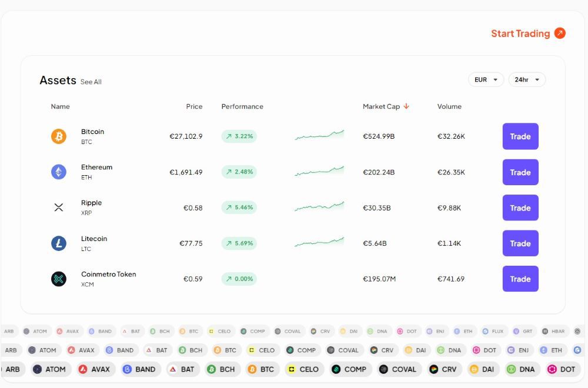The height and width of the screenshot is (388, 588).
Task: Click the Ethereum price sparkline chart
Action: tap(319, 170)
